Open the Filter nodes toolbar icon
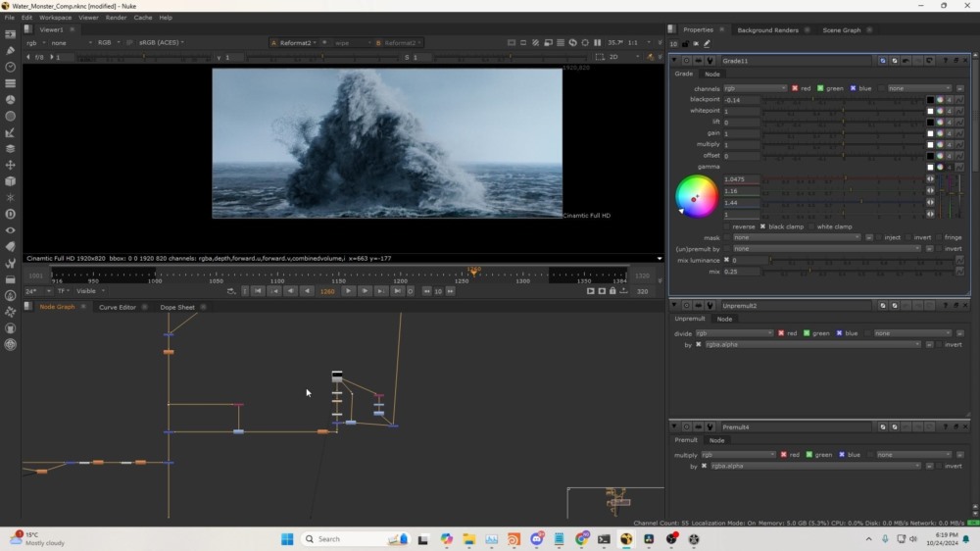This screenshot has height=551, width=980. (10, 117)
